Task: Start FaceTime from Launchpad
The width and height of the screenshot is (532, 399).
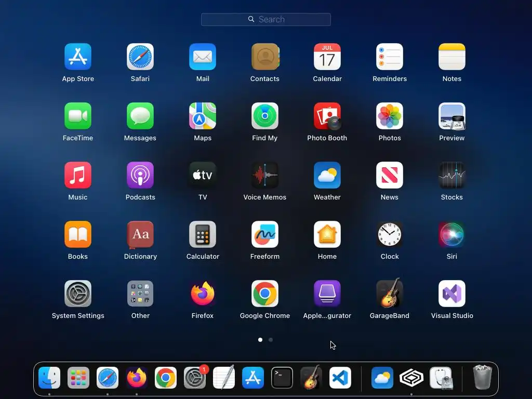Action: click(78, 116)
